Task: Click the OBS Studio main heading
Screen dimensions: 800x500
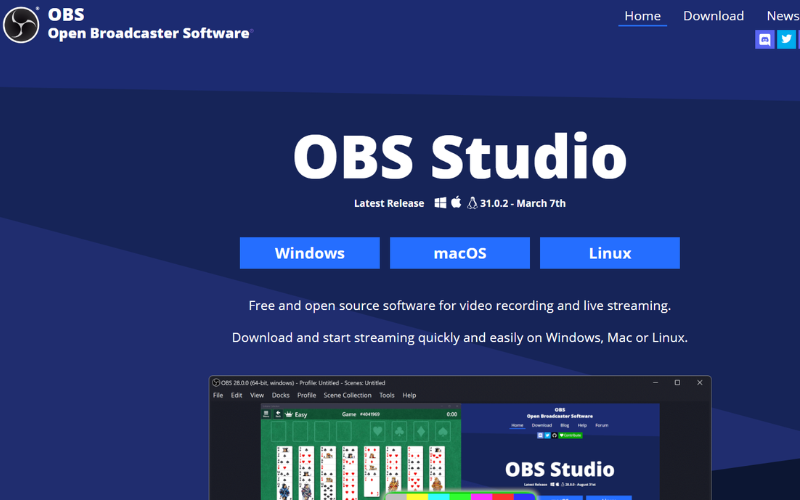Action: [x=460, y=156]
